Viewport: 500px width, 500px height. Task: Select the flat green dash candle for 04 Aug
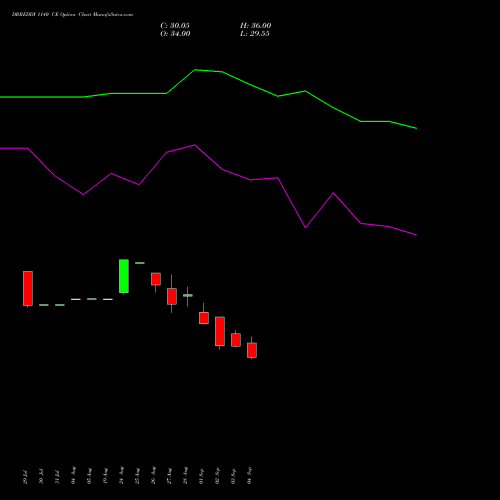pos(76,299)
